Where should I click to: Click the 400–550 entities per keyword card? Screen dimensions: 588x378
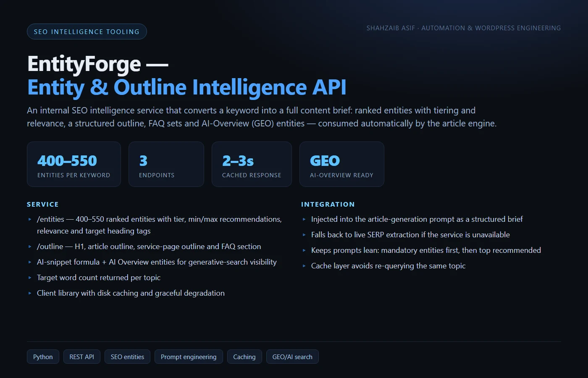(74, 164)
